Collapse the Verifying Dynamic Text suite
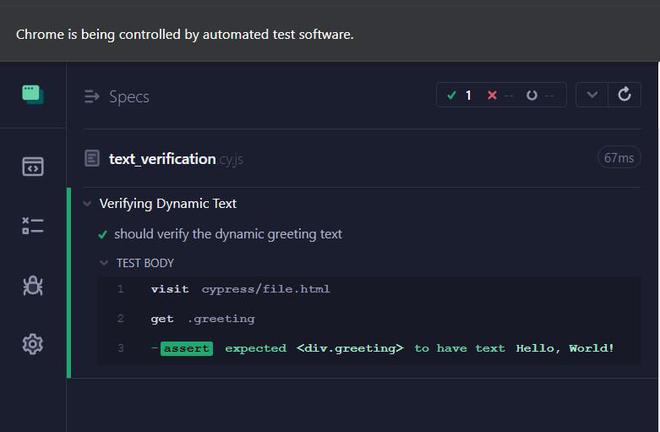Screen dimensions: 660x432 pos(88,203)
